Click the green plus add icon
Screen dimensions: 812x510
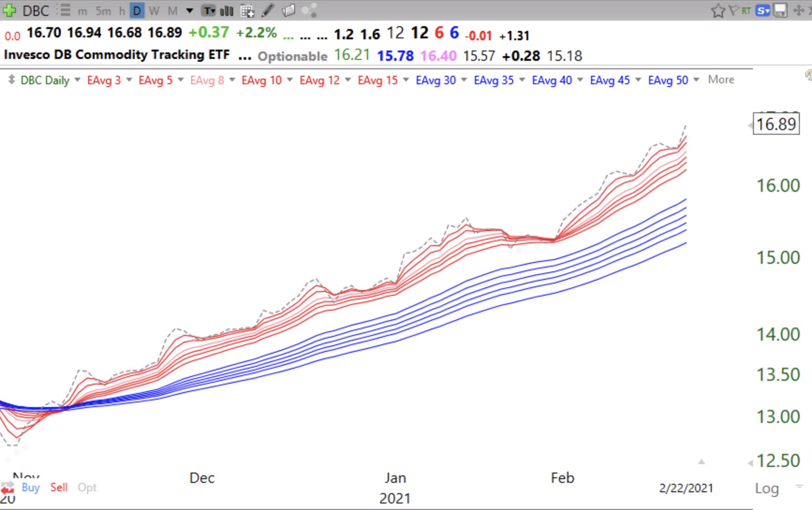click(9, 10)
